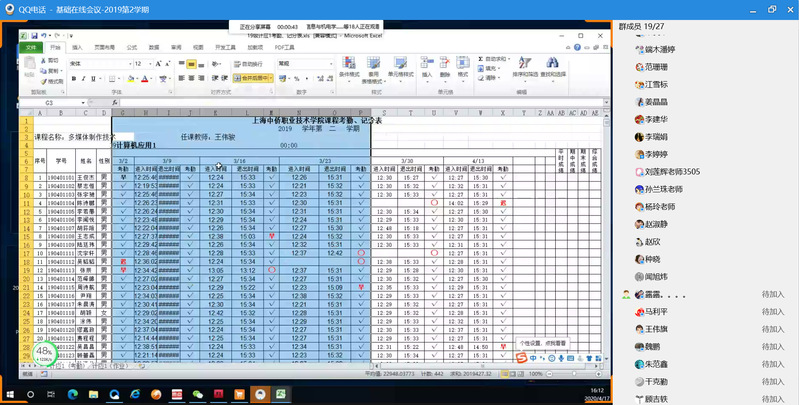Open the File tab (文件)
799x405 pixels.
[31, 47]
